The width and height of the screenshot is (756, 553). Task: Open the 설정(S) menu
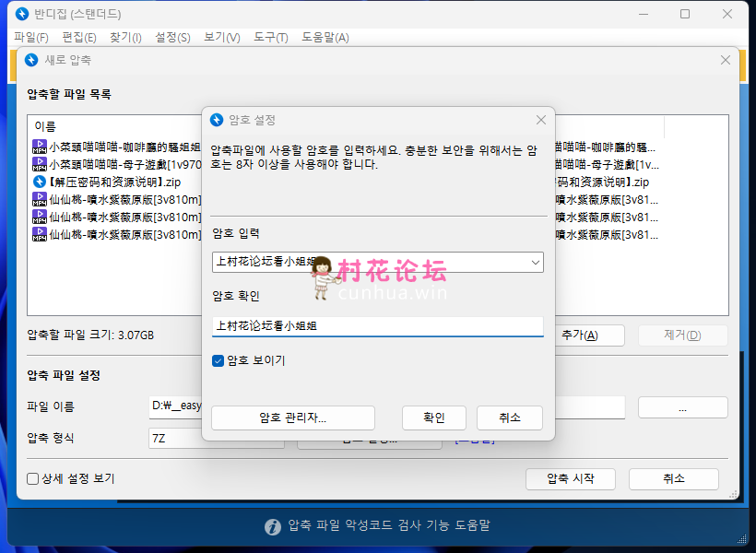coord(172,38)
